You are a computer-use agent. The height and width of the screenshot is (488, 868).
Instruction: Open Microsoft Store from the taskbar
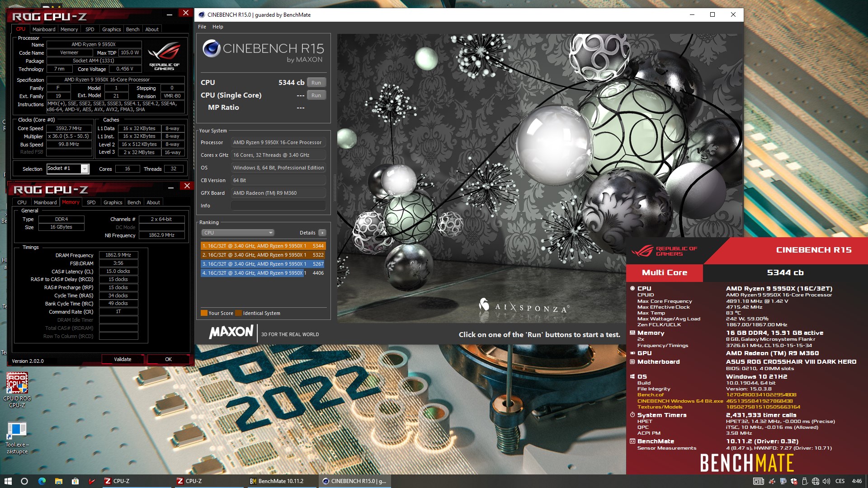pyautogui.click(x=75, y=481)
